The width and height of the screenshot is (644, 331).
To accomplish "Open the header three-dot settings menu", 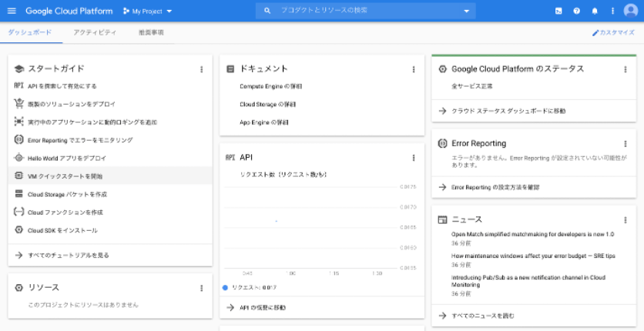I will 612,11.
